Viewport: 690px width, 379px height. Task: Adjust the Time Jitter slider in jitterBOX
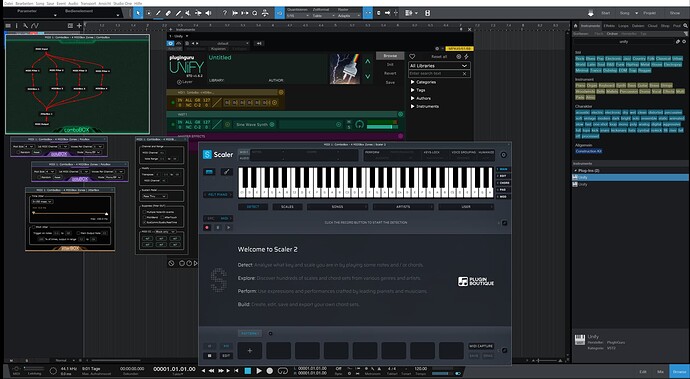point(70,213)
